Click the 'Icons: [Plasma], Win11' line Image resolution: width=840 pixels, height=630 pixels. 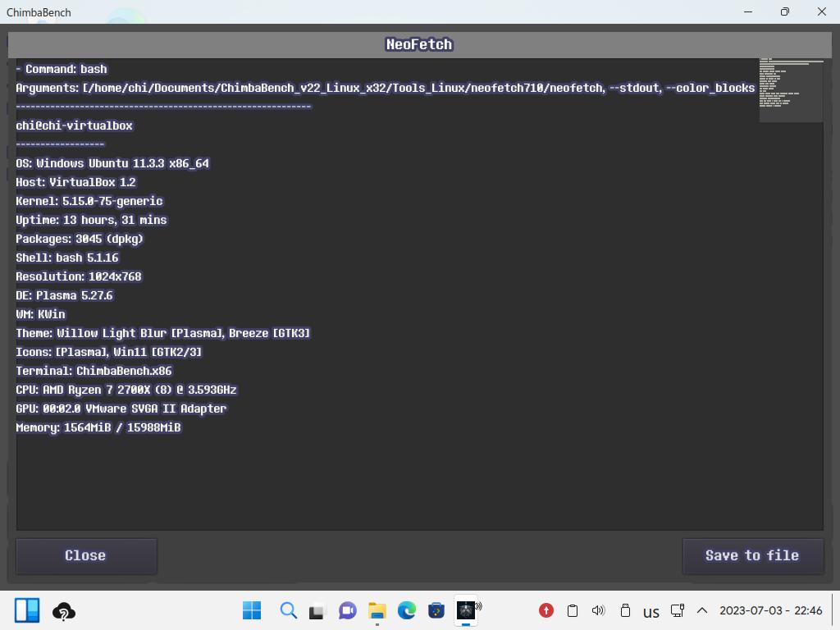(x=109, y=352)
